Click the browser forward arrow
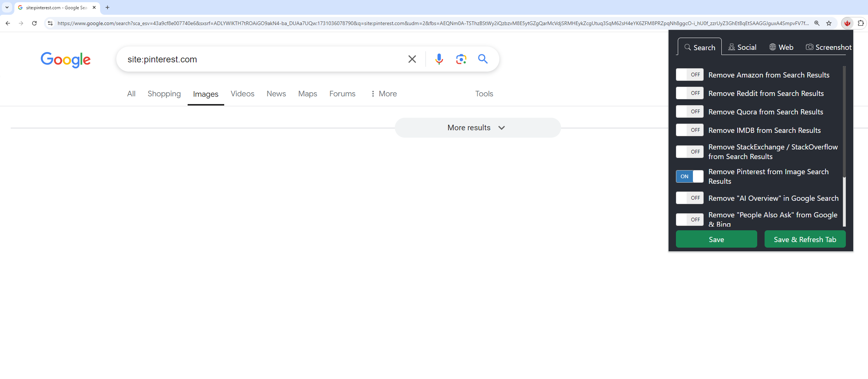This screenshot has height=379, width=868. point(21,23)
